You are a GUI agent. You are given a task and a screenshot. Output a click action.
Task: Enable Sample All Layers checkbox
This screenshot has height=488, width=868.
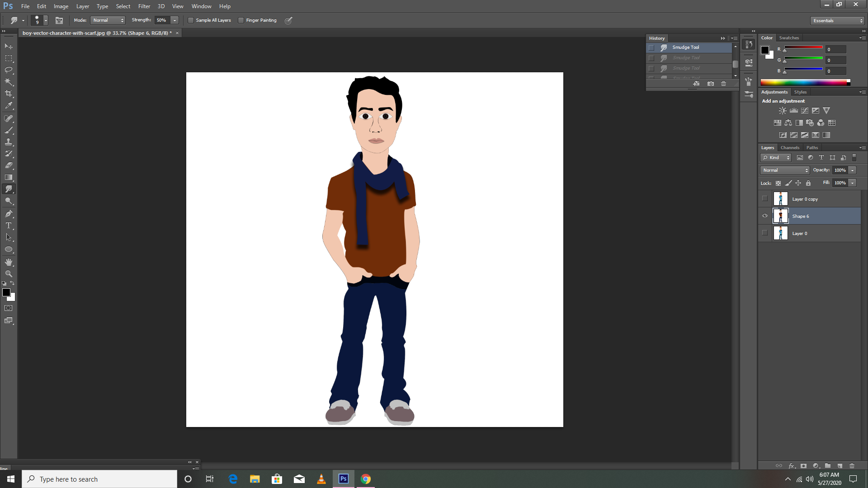pyautogui.click(x=191, y=20)
